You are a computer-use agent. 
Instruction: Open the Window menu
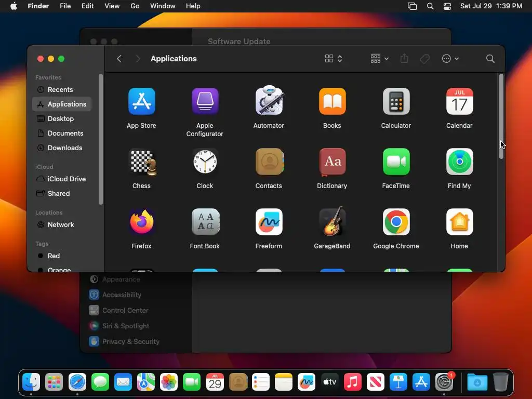(163, 6)
